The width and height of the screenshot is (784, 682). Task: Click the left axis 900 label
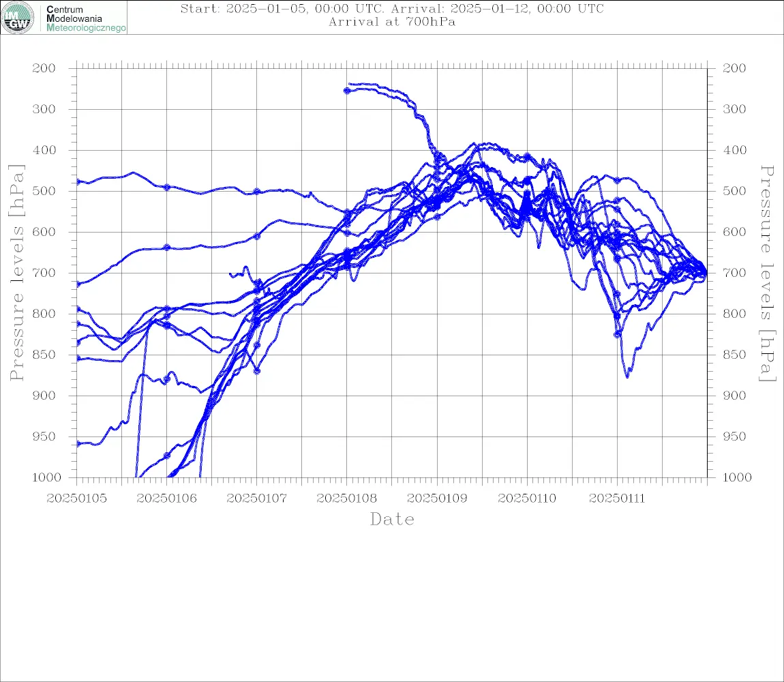pyautogui.click(x=44, y=396)
